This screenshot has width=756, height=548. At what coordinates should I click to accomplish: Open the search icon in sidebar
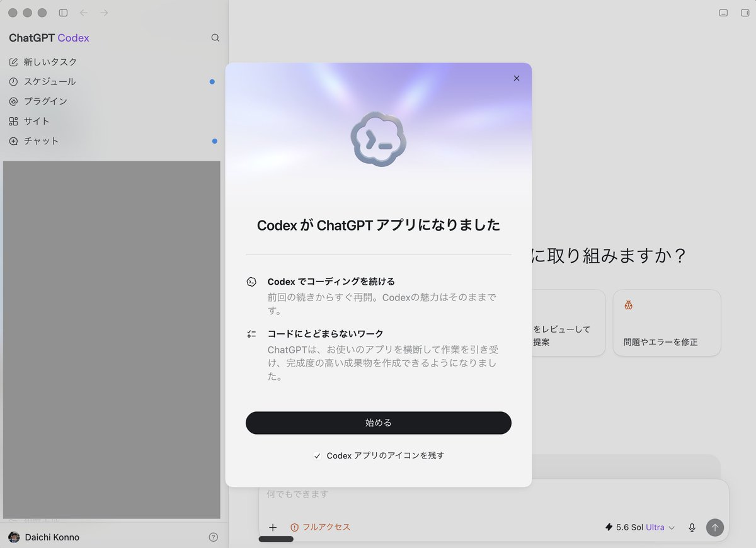(215, 38)
